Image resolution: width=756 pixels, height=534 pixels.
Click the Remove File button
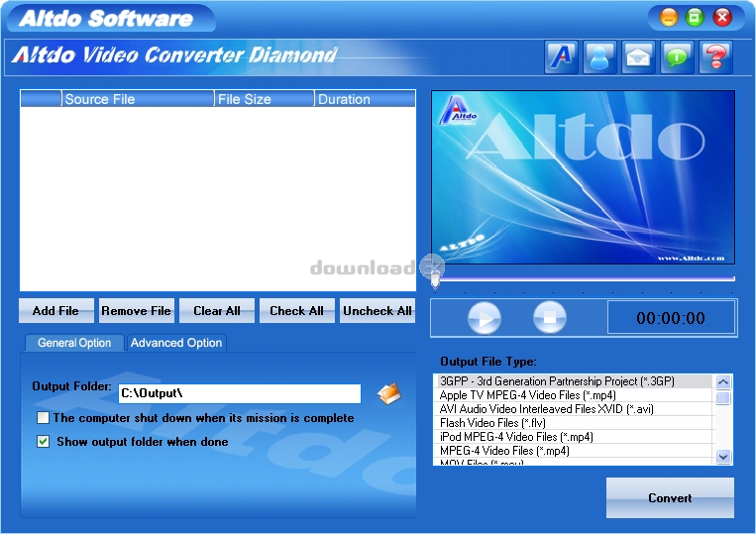click(x=136, y=311)
